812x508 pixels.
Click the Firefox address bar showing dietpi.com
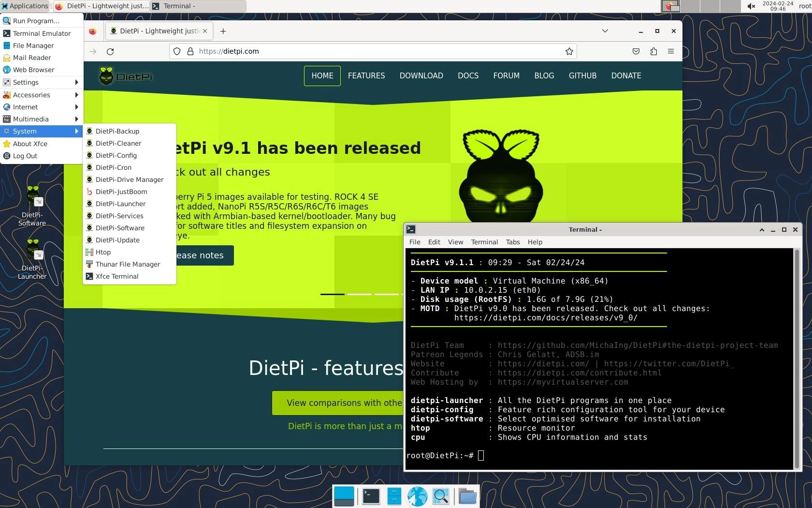tap(373, 51)
